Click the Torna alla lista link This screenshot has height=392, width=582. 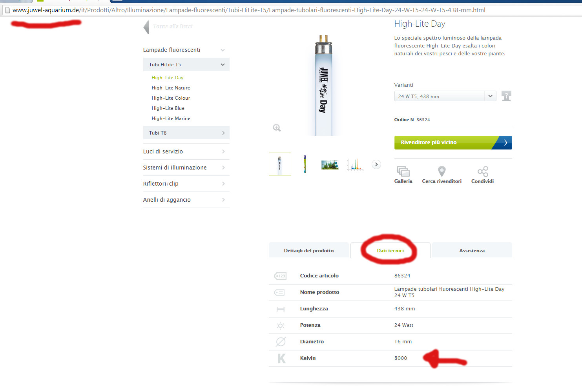(173, 26)
